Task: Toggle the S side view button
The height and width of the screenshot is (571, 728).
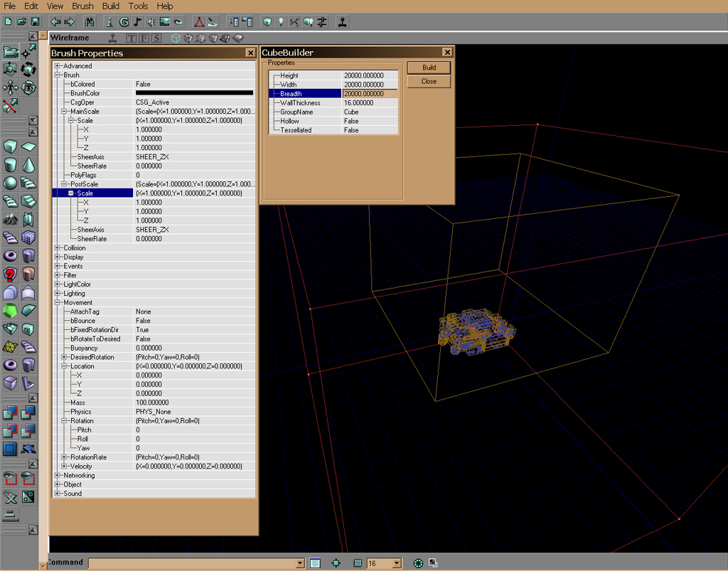Action: pyautogui.click(x=156, y=38)
